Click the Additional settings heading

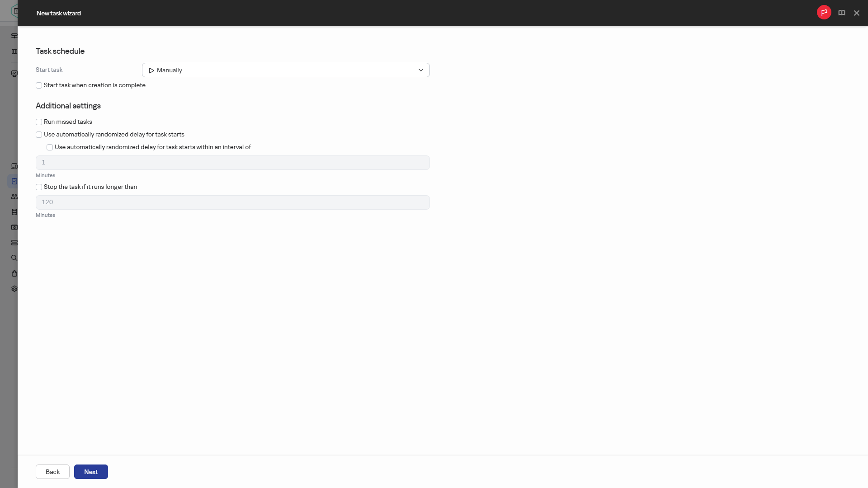pyautogui.click(x=68, y=106)
